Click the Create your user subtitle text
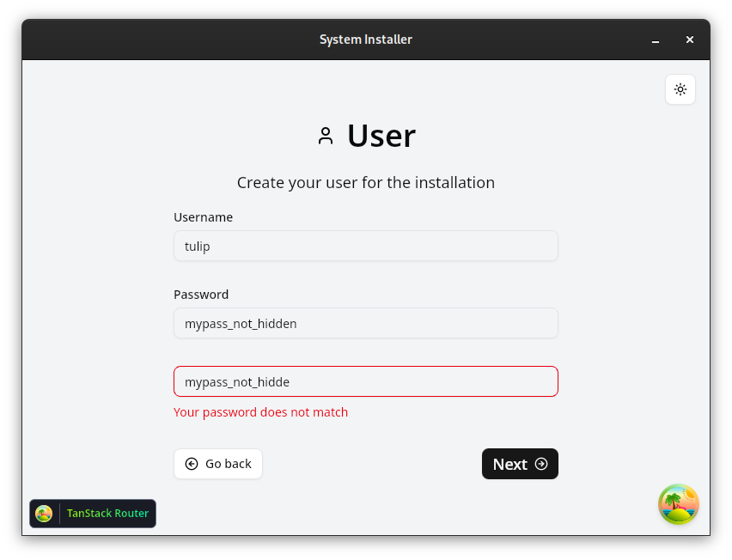The width and height of the screenshot is (732, 560). (366, 183)
